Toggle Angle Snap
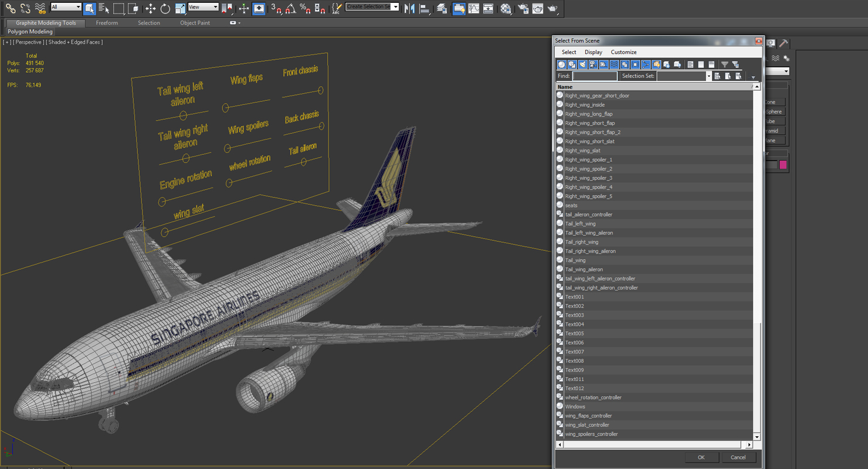 pyautogui.click(x=291, y=8)
